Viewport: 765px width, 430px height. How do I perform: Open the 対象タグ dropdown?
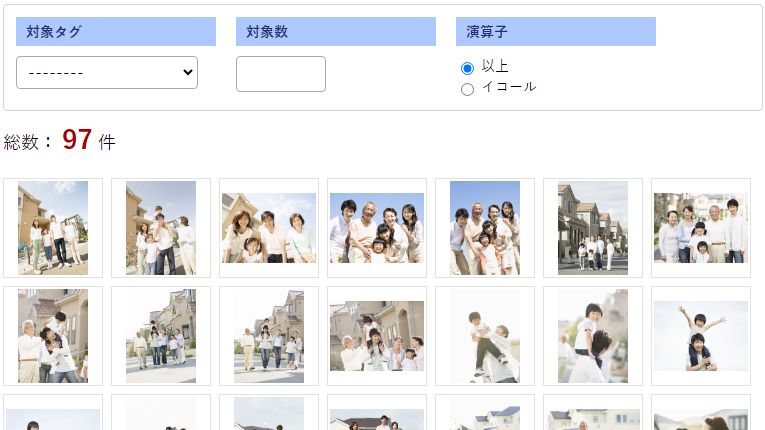(107, 72)
